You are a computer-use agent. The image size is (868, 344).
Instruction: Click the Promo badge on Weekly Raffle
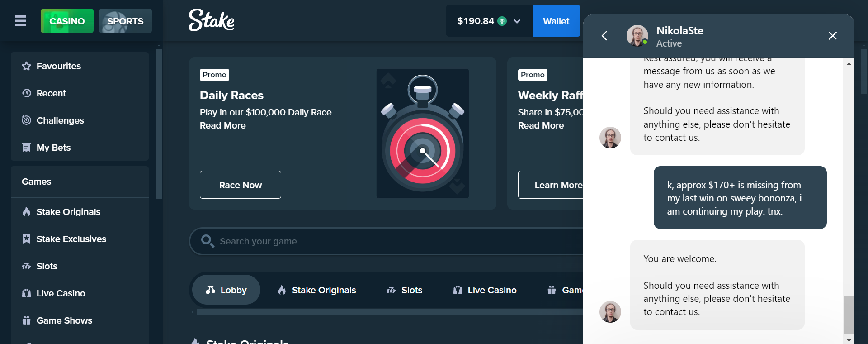point(533,75)
